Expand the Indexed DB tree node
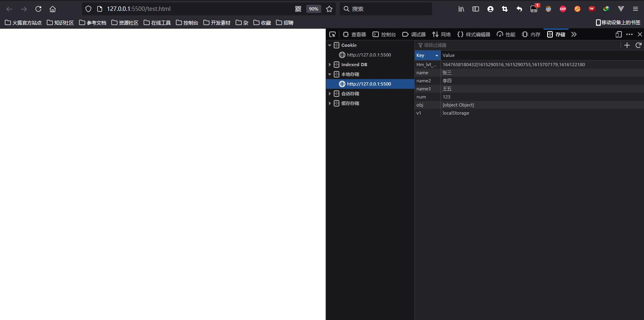Image resolution: width=644 pixels, height=320 pixels. point(330,65)
